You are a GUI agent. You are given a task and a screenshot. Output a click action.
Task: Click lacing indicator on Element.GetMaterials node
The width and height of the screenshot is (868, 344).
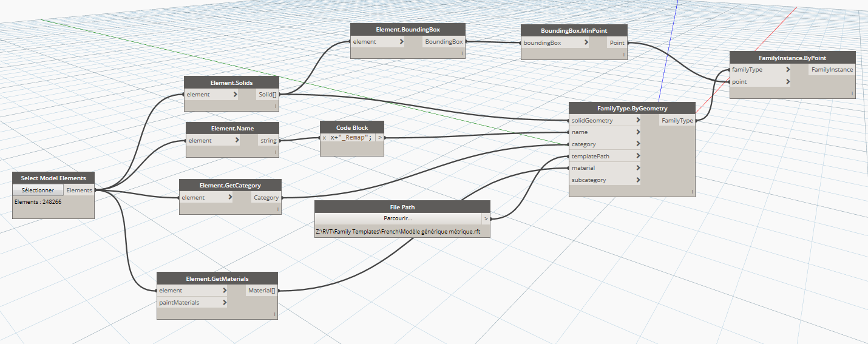coord(274,314)
